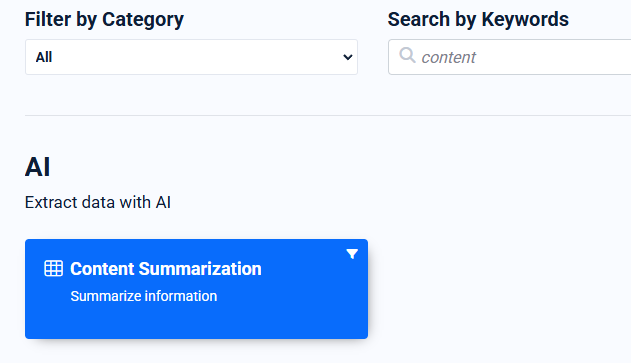This screenshot has height=363, width=631.
Task: Open the Content Summarization card
Action: click(x=196, y=289)
